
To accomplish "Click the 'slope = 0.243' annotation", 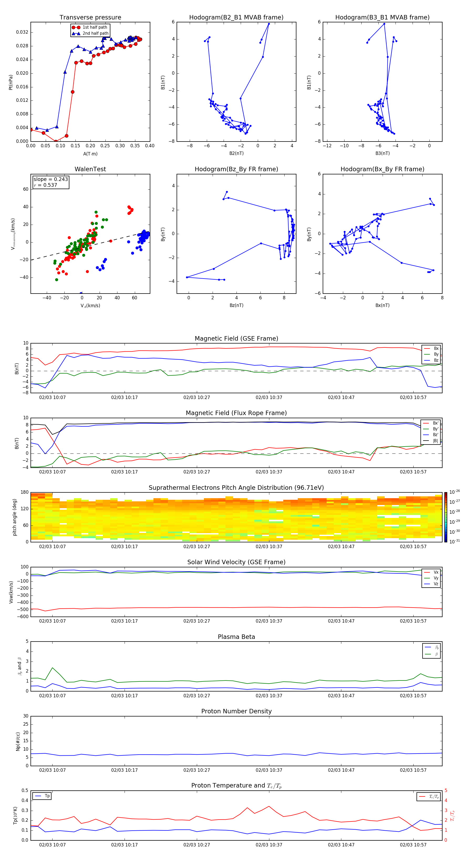I will tap(51, 179).
